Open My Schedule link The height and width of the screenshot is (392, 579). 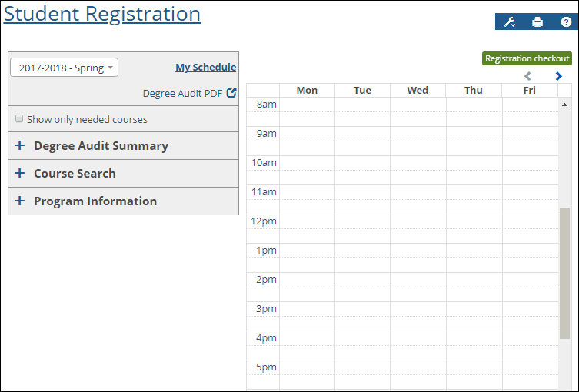click(x=205, y=67)
